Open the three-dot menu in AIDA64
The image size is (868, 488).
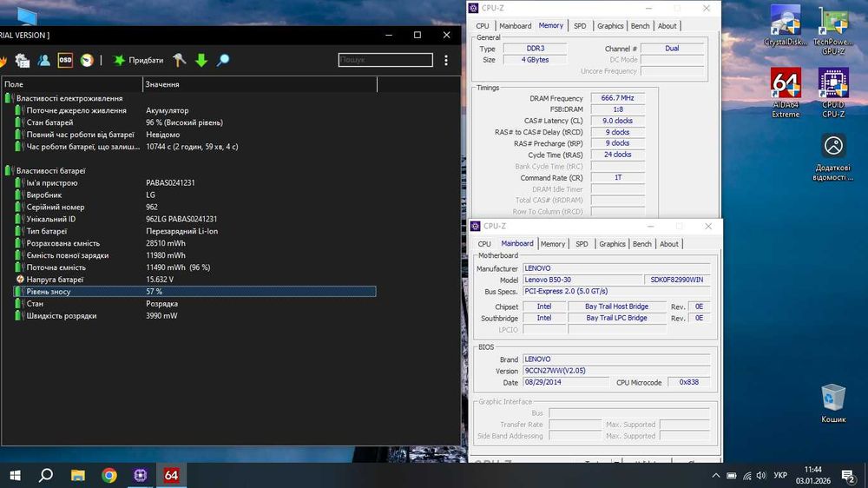tap(446, 60)
